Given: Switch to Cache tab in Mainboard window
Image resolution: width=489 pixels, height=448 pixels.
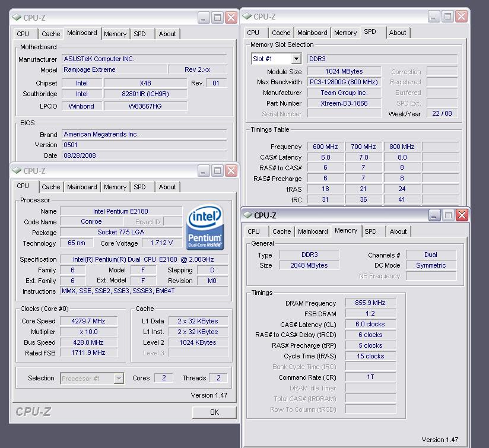Looking at the screenshot, I should 51,34.
